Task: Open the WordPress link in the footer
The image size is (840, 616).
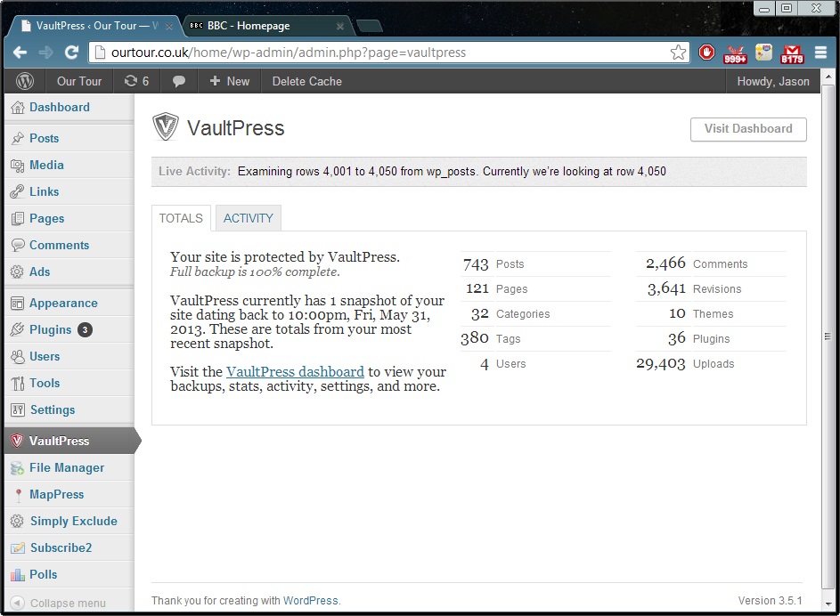Action: point(310,601)
